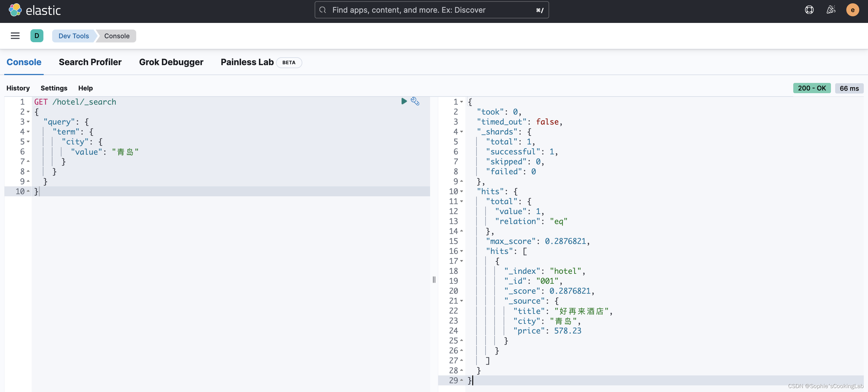Image resolution: width=868 pixels, height=392 pixels.
Task: Switch to the Console tab
Action: (24, 62)
